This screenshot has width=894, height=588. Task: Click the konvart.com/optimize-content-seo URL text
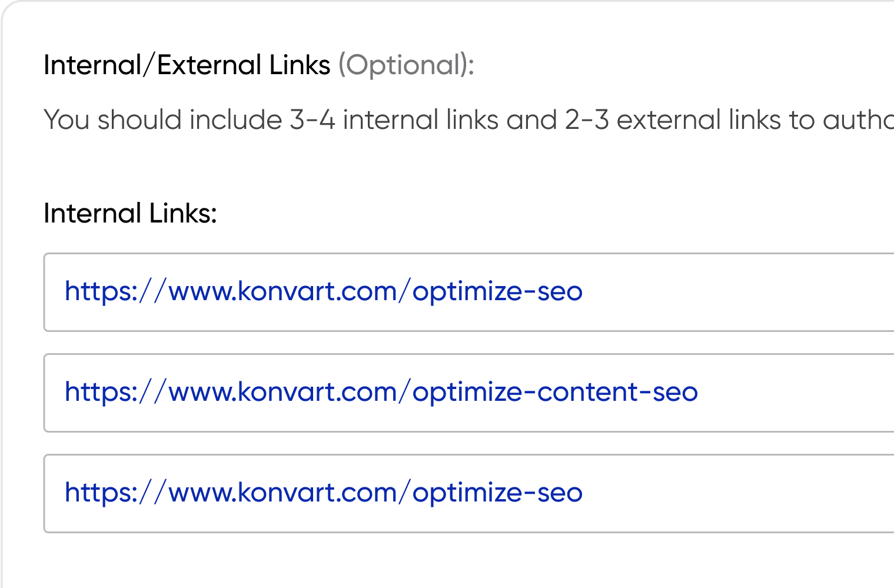381,393
